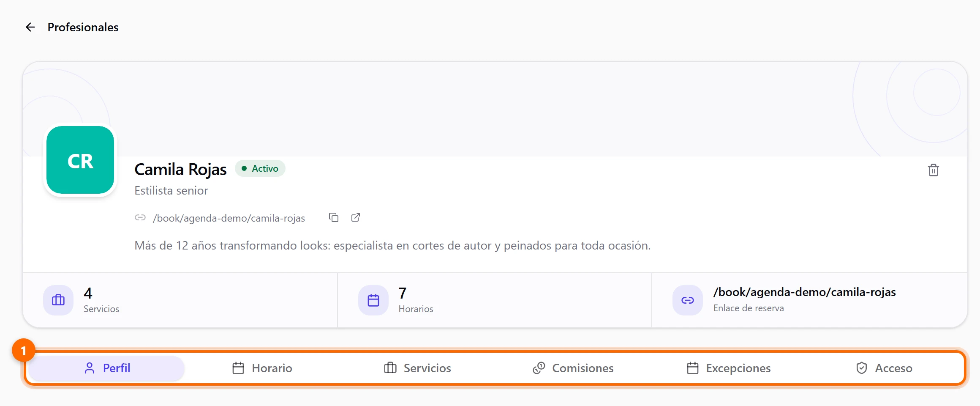
Task: Click the Profesionales page title
Action: pos(83,27)
